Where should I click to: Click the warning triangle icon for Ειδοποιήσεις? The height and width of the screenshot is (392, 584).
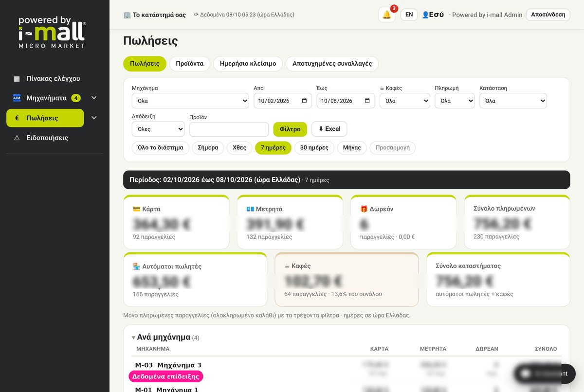point(17,138)
